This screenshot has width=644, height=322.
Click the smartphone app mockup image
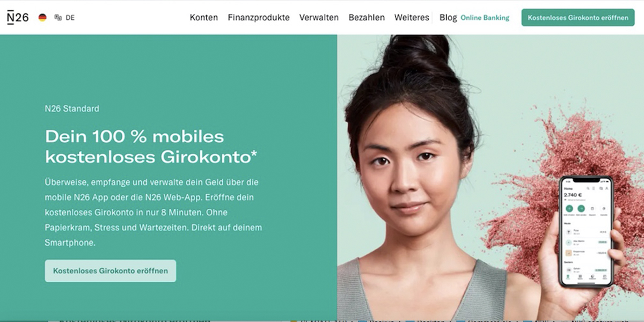point(586,231)
